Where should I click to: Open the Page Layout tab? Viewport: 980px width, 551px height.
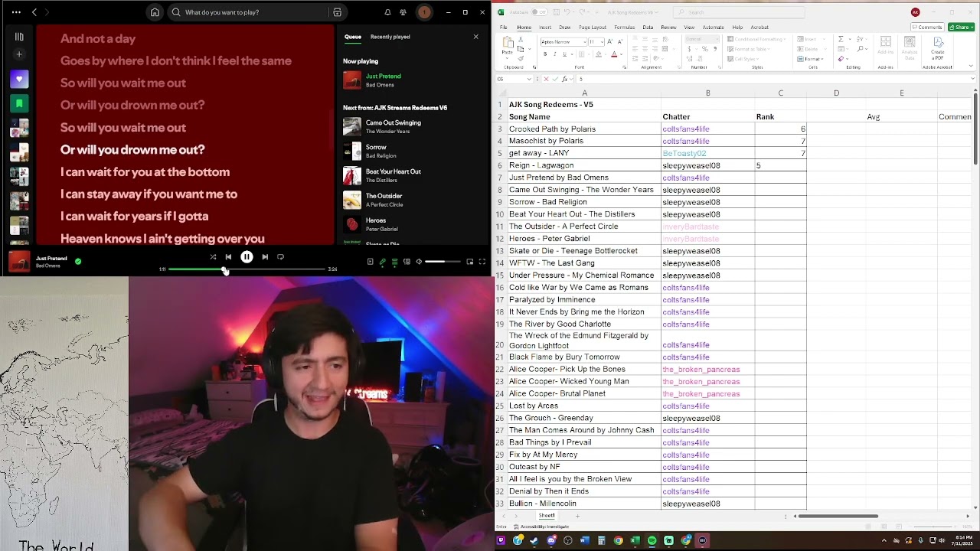pyautogui.click(x=593, y=28)
